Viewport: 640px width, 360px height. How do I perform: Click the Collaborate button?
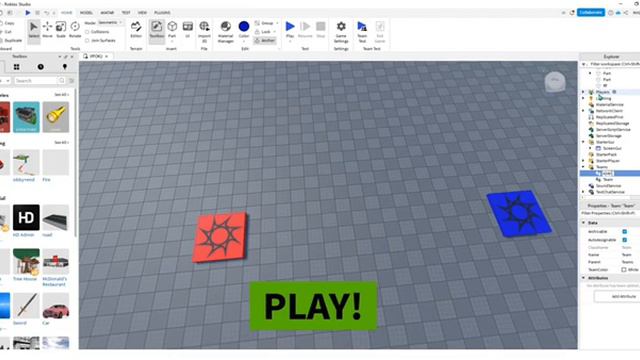(591, 13)
